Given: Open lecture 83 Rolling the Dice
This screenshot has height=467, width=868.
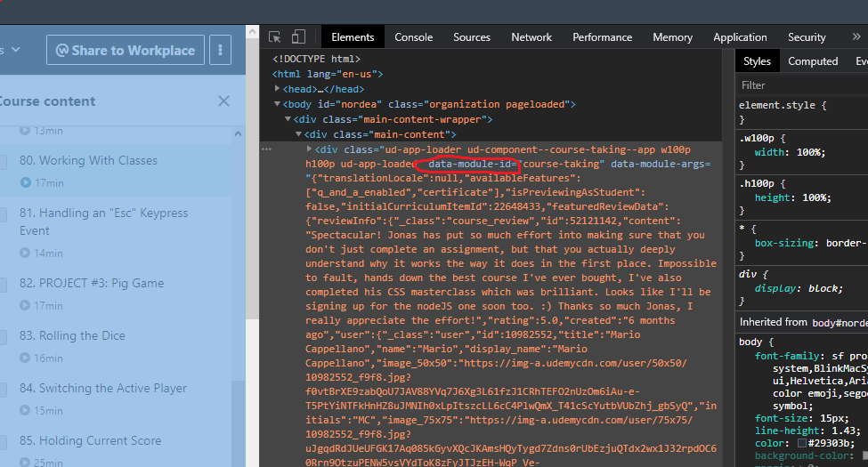Looking at the screenshot, I should tap(82, 336).
